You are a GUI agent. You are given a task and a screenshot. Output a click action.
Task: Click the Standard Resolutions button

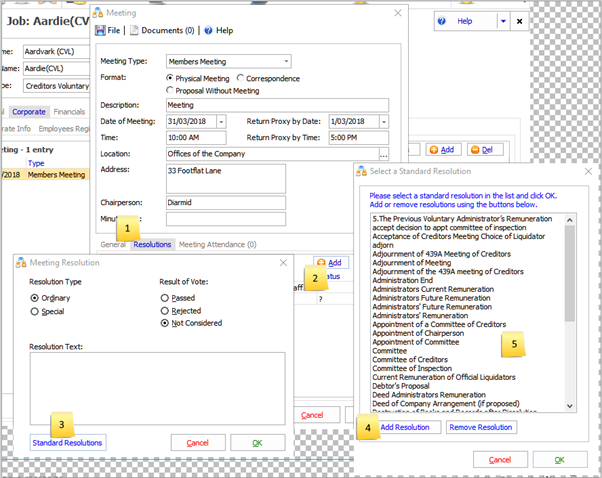click(x=67, y=442)
